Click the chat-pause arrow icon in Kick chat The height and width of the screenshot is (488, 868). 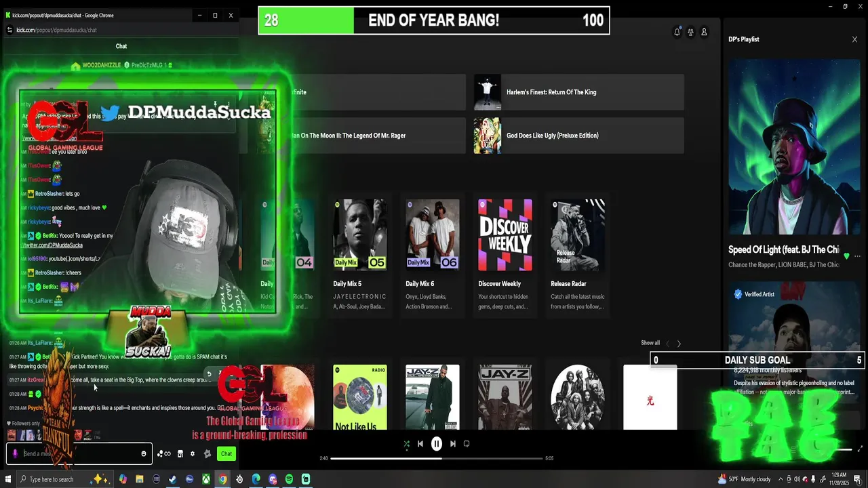tap(209, 373)
